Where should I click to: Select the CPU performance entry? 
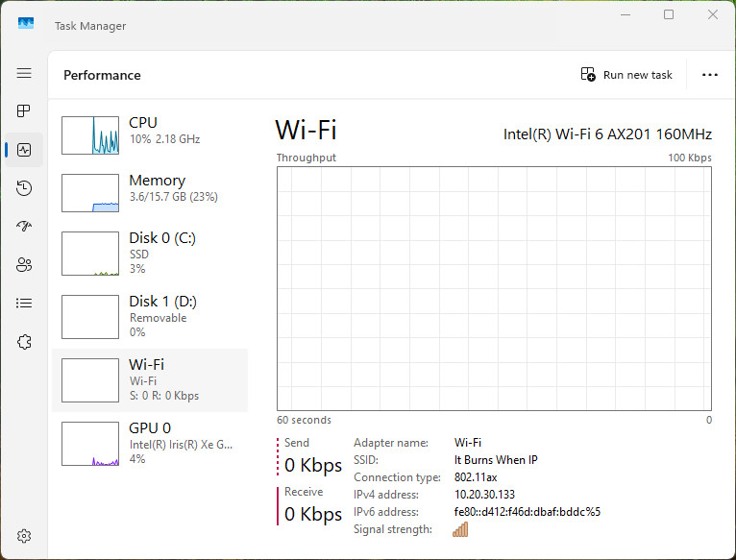tap(150, 135)
